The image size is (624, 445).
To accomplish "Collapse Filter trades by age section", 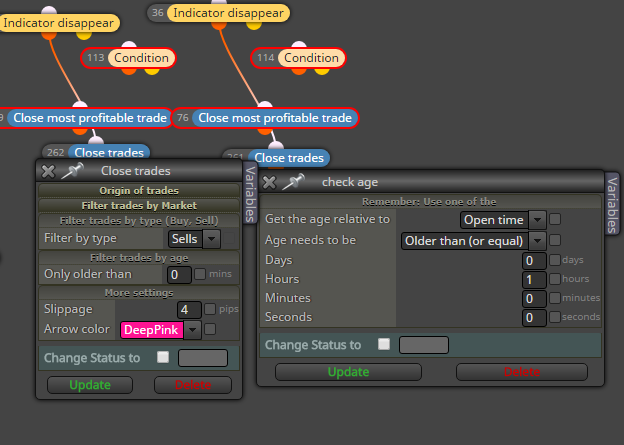I will (x=139, y=258).
